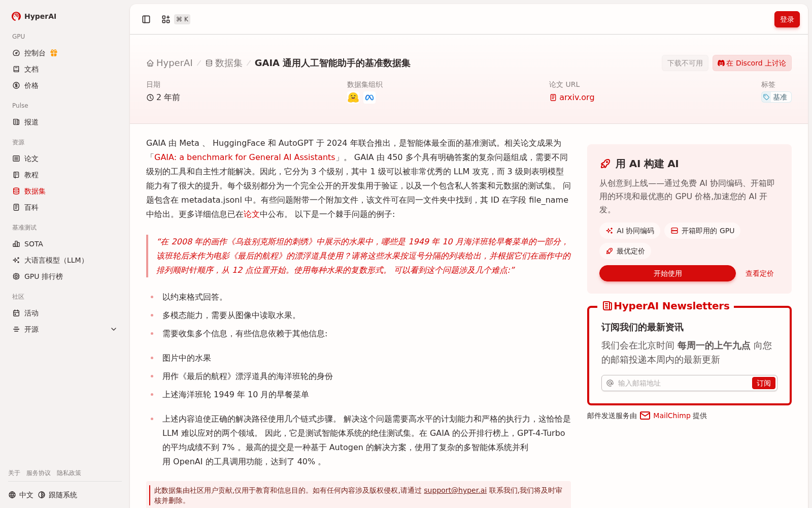Open the command search grid icon
This screenshot has width=812, height=508.
pyautogui.click(x=166, y=19)
